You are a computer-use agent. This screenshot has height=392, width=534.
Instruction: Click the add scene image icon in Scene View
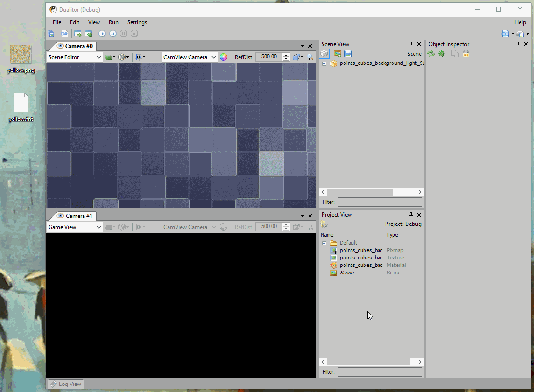pos(337,54)
